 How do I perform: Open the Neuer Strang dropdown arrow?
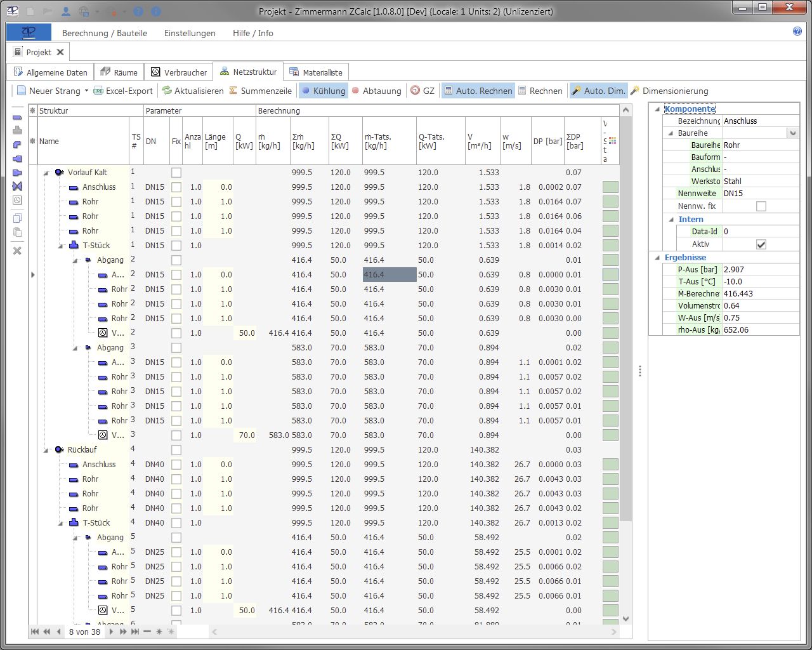pos(86,91)
